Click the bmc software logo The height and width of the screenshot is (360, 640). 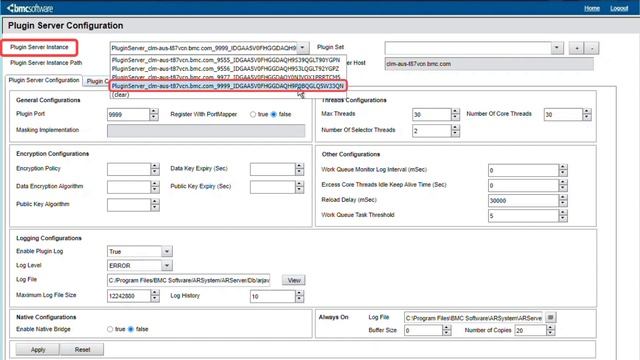point(30,8)
